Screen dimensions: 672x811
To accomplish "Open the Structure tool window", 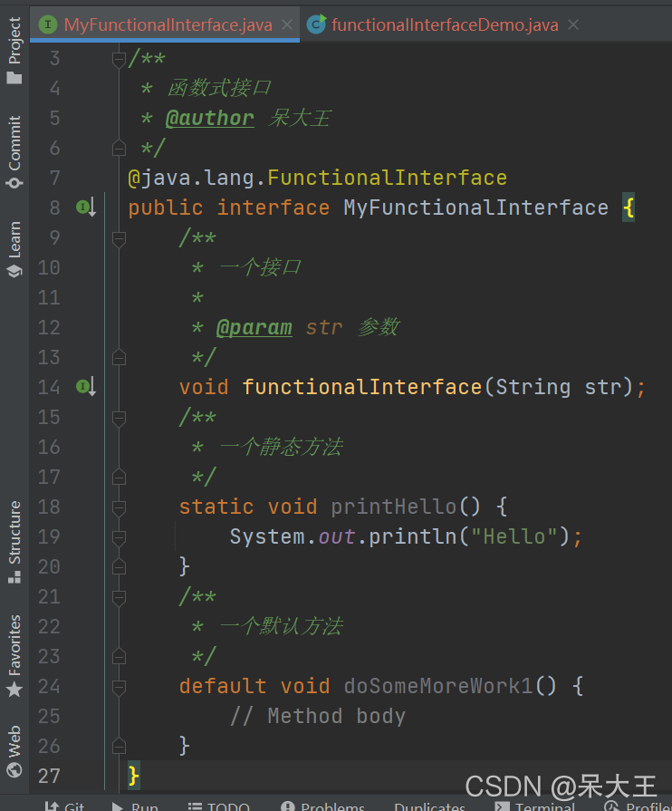I will [14, 542].
